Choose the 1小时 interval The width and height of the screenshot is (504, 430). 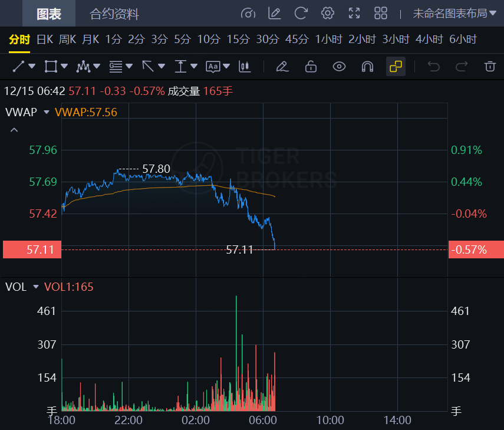pyautogui.click(x=328, y=40)
